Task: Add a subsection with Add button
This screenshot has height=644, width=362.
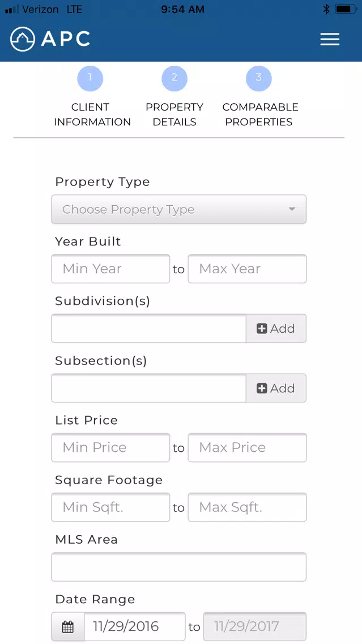Action: [x=276, y=388]
